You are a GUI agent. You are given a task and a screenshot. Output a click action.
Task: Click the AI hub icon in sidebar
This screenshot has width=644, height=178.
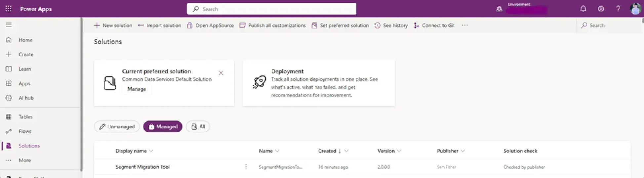(9, 98)
